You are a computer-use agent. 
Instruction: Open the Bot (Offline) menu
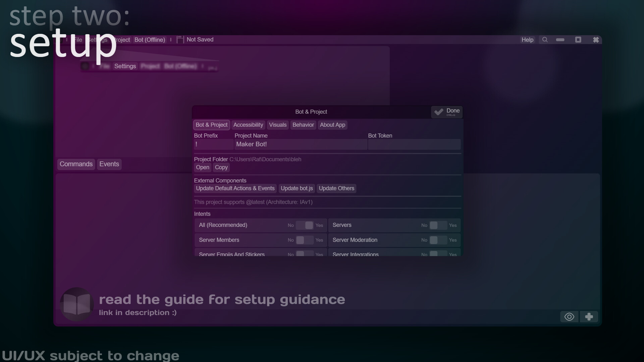pyautogui.click(x=150, y=40)
